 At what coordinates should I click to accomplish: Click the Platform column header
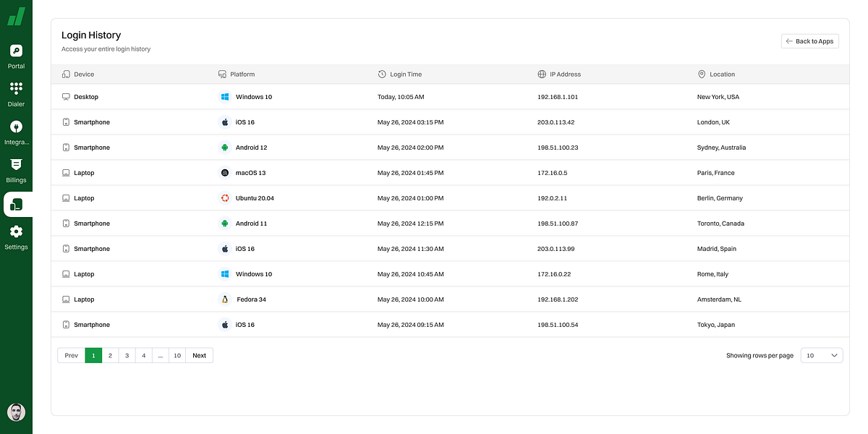click(x=237, y=75)
